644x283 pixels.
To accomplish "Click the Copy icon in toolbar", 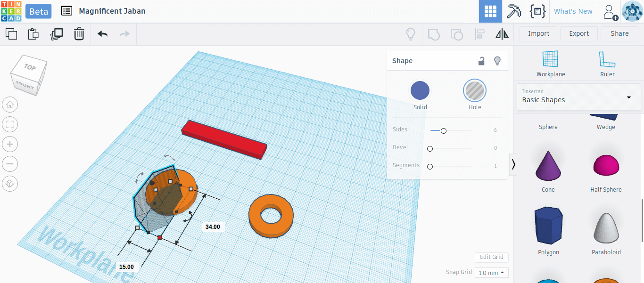I will point(11,34).
